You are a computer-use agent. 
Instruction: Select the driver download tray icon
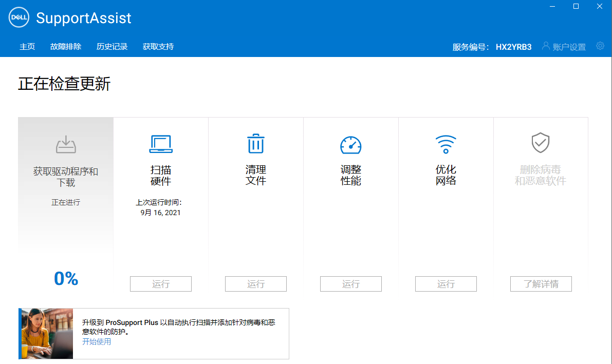(x=66, y=144)
